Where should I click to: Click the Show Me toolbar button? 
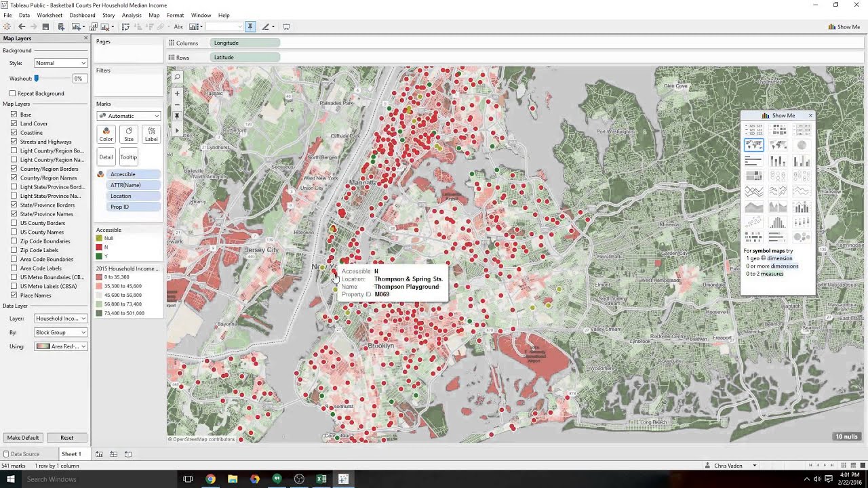pyautogui.click(x=844, y=27)
